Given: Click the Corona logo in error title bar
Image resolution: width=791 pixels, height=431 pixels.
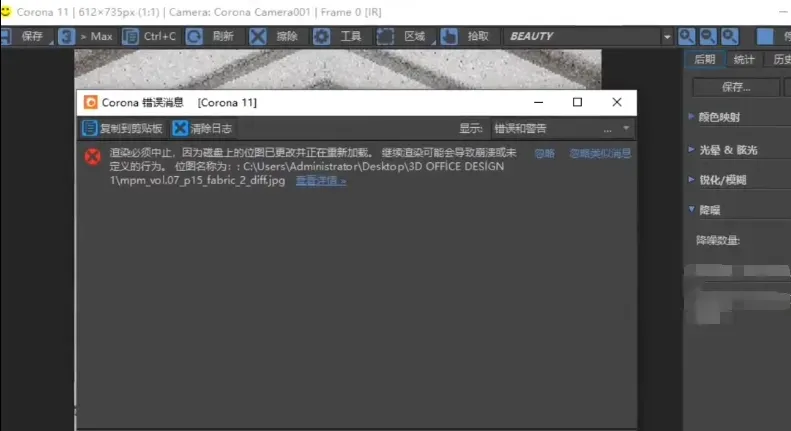Looking at the screenshot, I should 90,102.
